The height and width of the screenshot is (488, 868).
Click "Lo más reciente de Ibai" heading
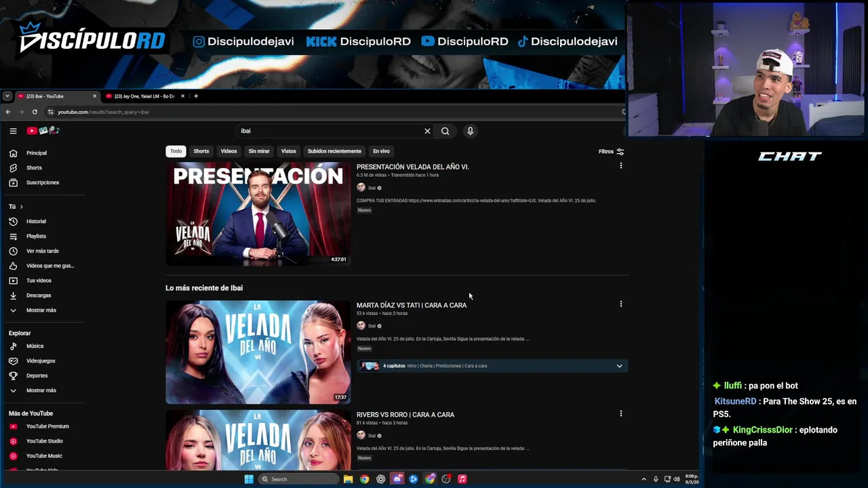coord(204,288)
